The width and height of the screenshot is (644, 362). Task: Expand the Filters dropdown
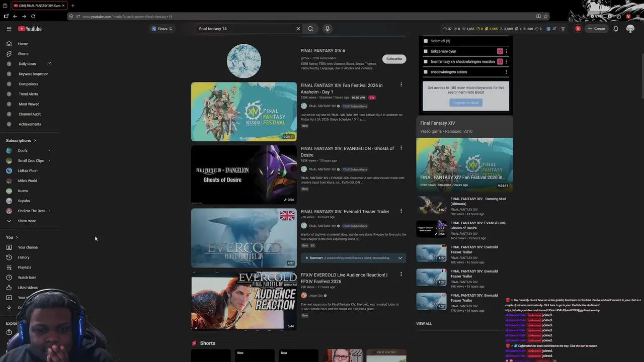point(162,29)
